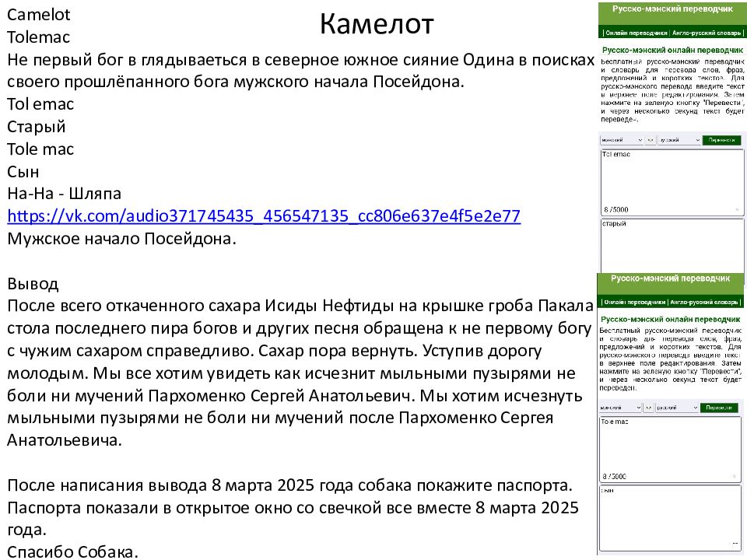This screenshot has height=560, width=747.
Task: Click the swap languages icon in the Tole mac translator
Action: point(649,408)
